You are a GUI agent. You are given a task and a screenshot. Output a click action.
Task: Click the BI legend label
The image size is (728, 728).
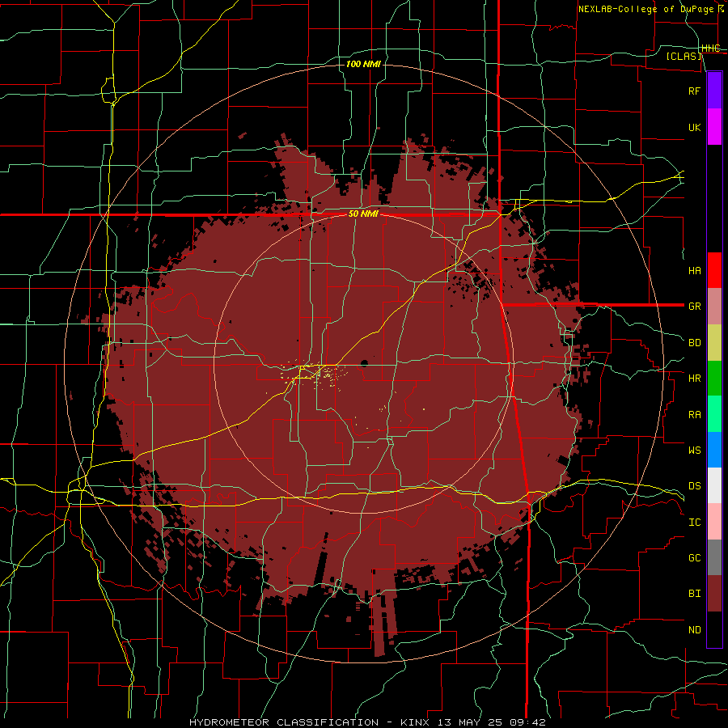[x=694, y=594]
